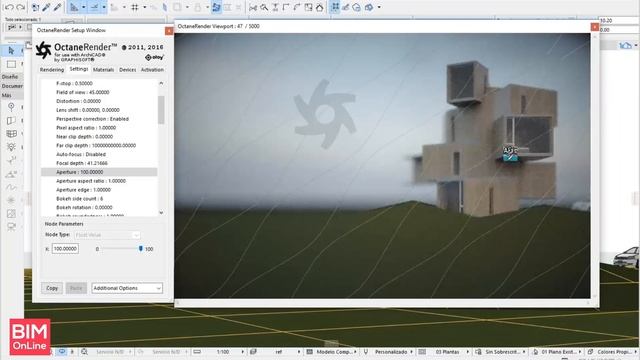Select Auto-focus : Disabled row
640x360 pixels.
99,154
